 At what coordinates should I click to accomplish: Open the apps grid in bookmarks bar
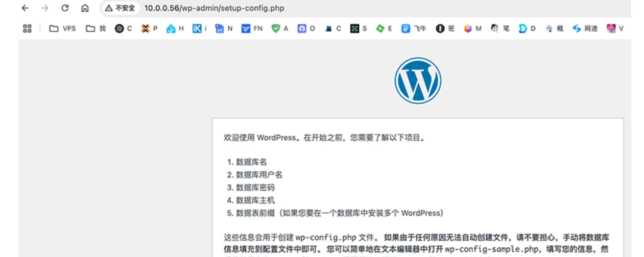28,29
